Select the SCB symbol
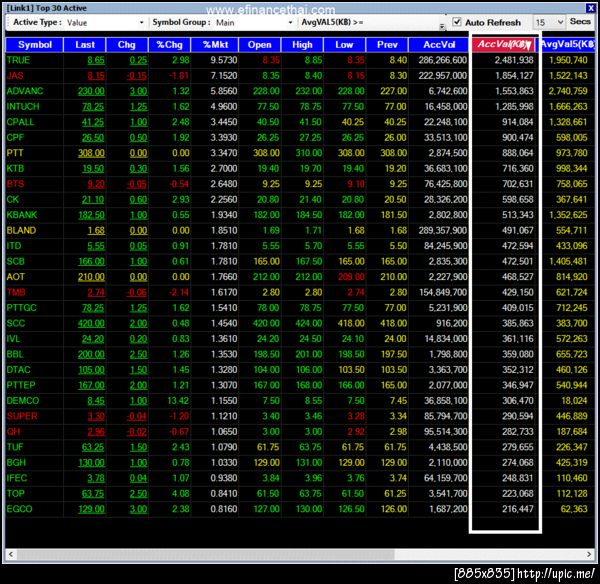600x584 pixels. pyautogui.click(x=15, y=261)
